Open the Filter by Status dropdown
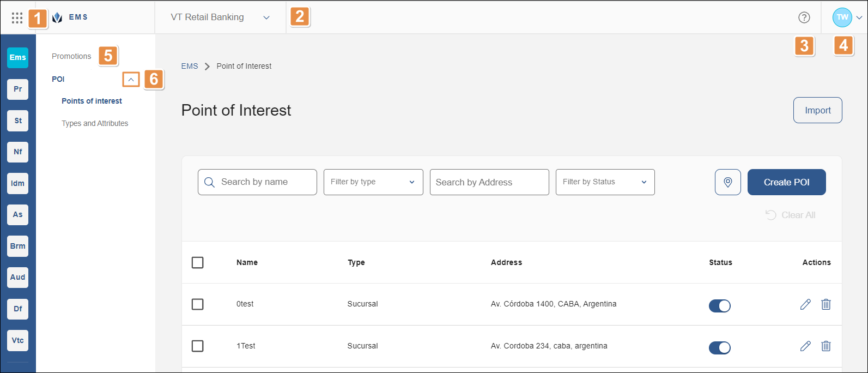 605,182
